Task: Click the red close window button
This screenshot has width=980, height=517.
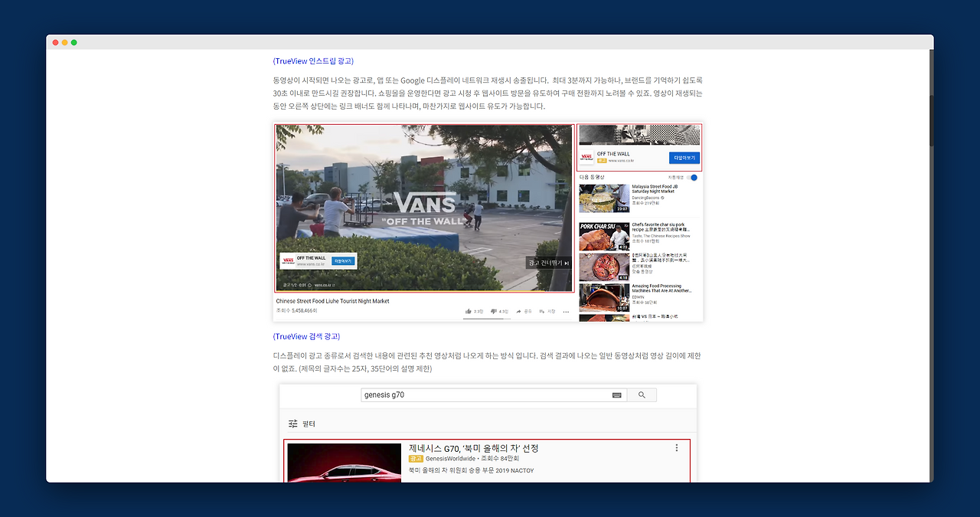Action: (56, 42)
